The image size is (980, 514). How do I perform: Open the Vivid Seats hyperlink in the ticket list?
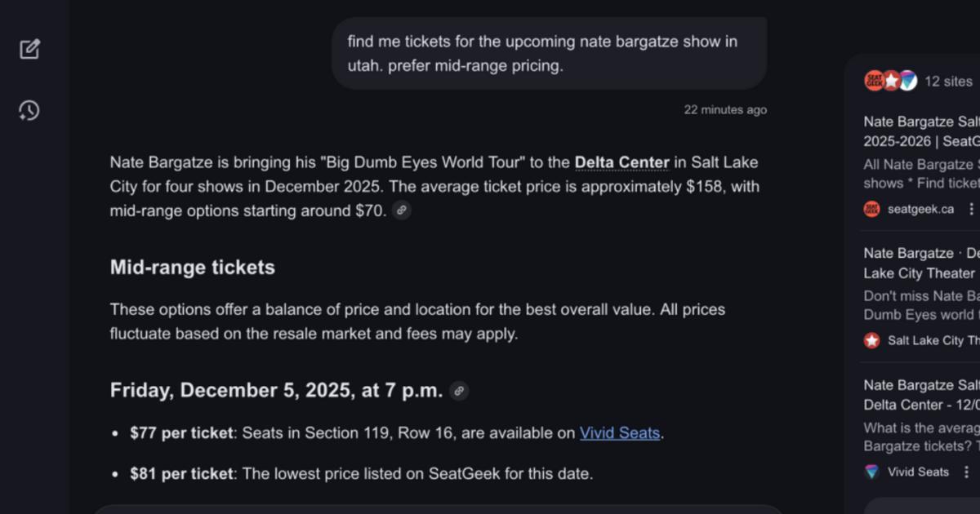click(x=619, y=433)
